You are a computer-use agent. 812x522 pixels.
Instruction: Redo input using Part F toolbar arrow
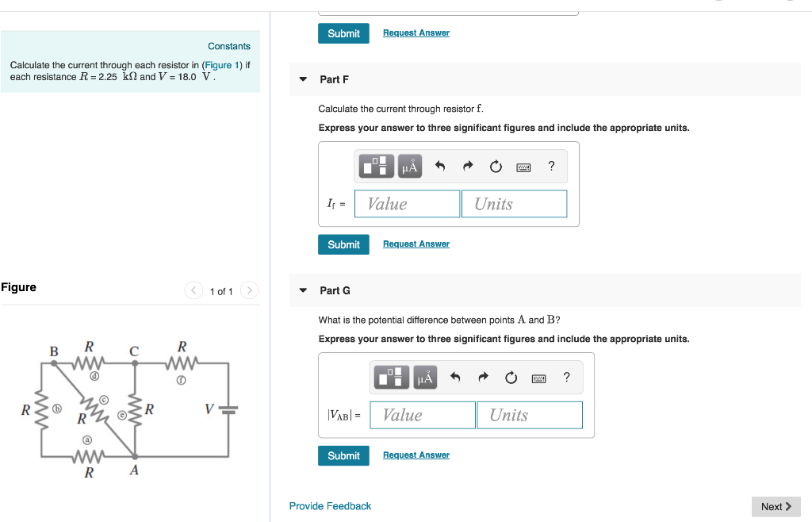(x=467, y=166)
